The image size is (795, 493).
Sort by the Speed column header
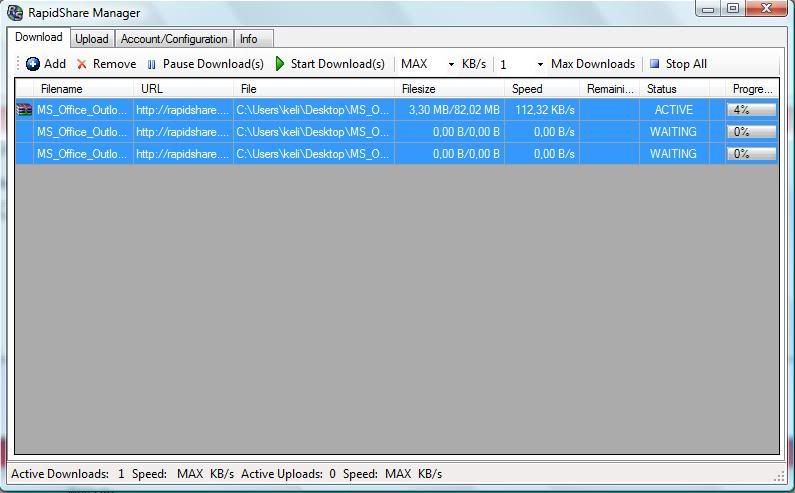(541, 89)
